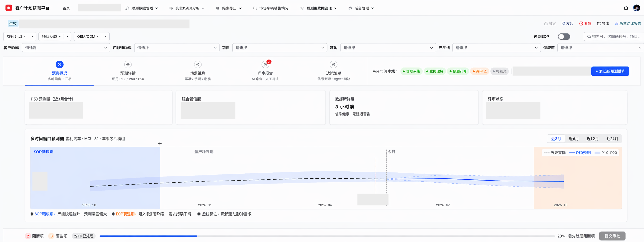This screenshot has height=242, width=644.
Task: Toggle 历史实际 legend series
Action: (554, 153)
